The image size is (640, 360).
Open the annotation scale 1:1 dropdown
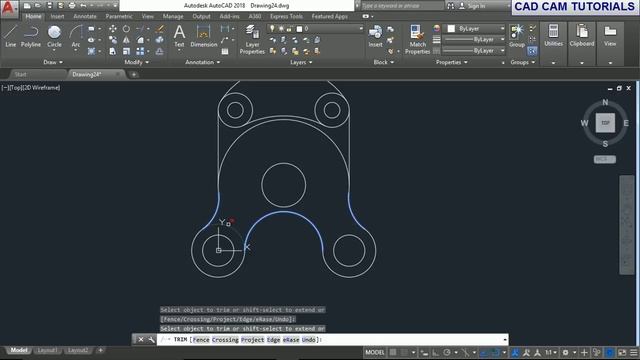coord(551,352)
